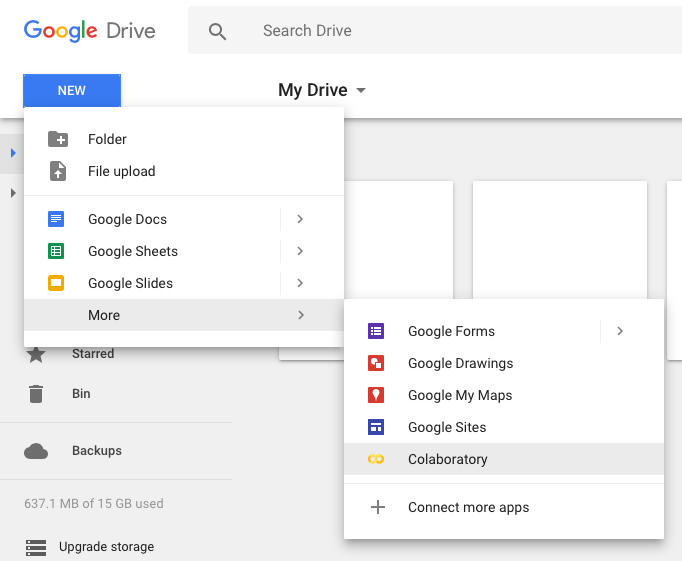Expand the gray sidebar tree triangle

[13, 193]
